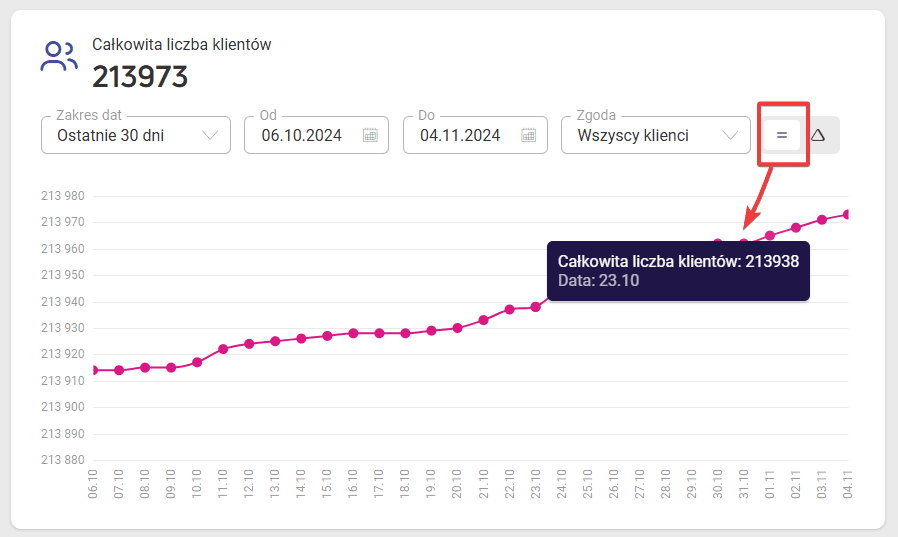
Task: Expand the Zakres dat dropdown
Action: (x=136, y=135)
